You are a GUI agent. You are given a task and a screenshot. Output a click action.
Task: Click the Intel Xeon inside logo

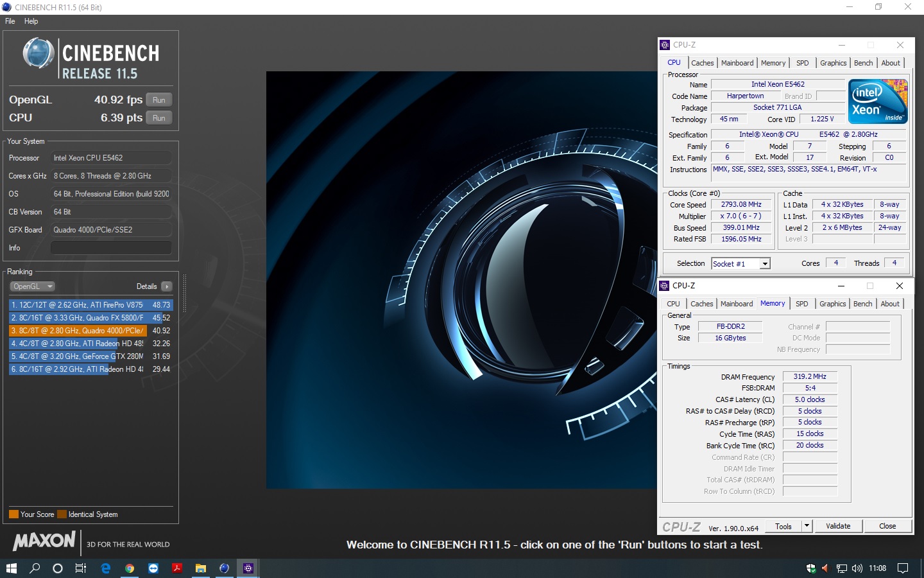[x=877, y=101]
